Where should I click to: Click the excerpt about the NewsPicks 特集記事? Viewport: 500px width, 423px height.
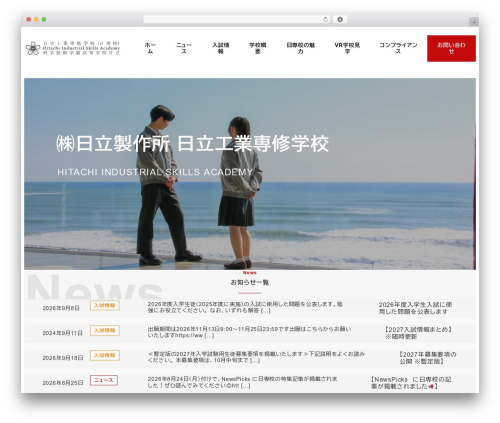coord(242,382)
